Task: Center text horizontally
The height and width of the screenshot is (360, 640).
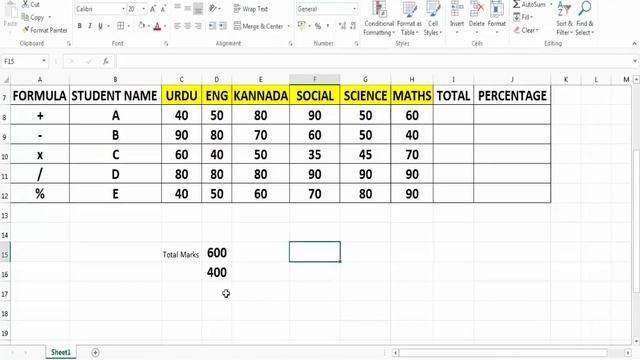Action: coord(188,26)
